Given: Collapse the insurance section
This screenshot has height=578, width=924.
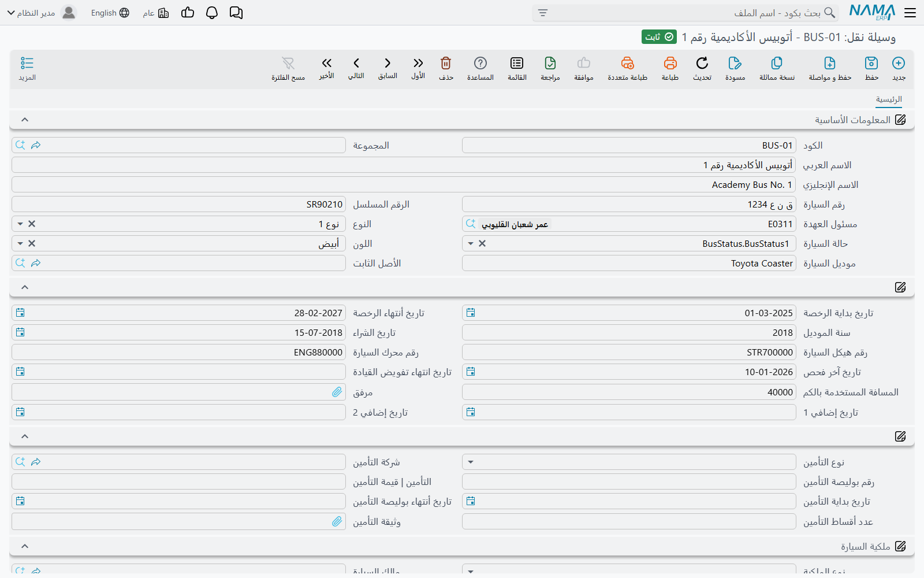Looking at the screenshot, I should click(x=25, y=436).
